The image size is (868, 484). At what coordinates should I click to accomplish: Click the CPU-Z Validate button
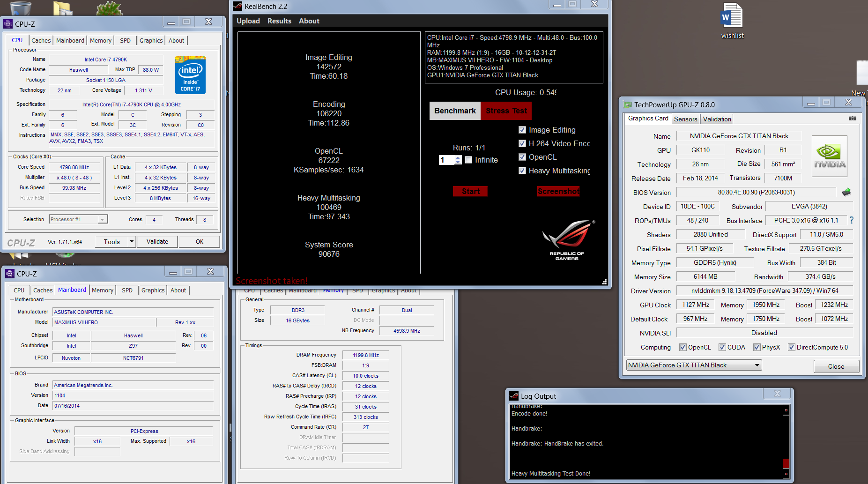coord(157,242)
